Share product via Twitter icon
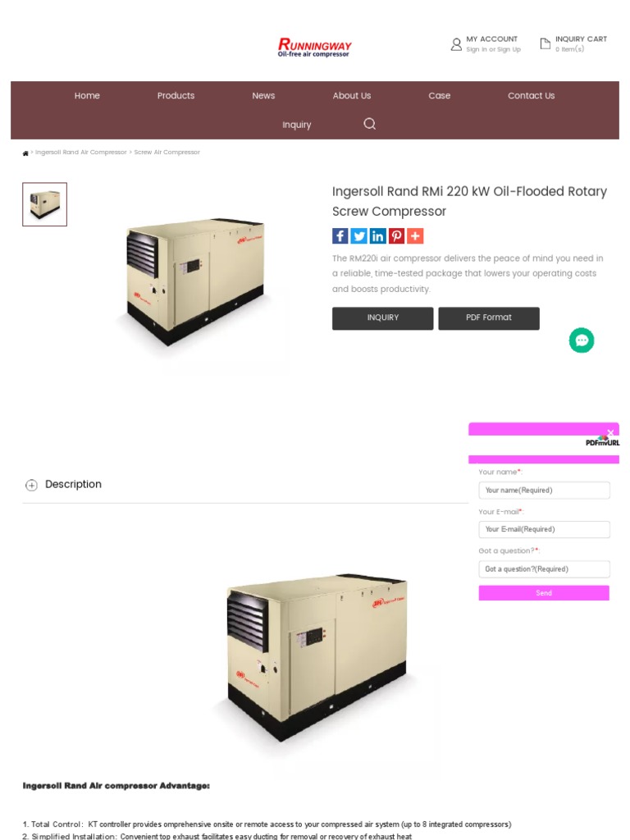Screen dimensions: 630x840 (358, 235)
